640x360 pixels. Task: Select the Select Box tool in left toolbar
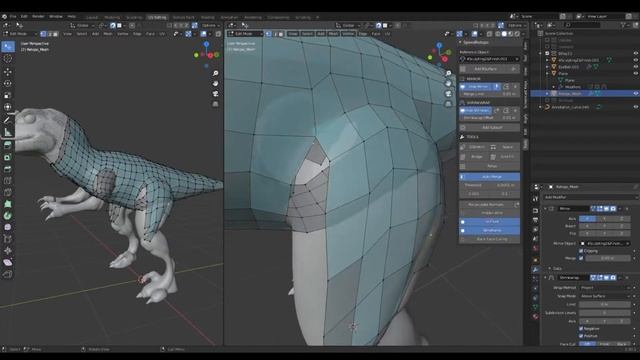click(8, 47)
